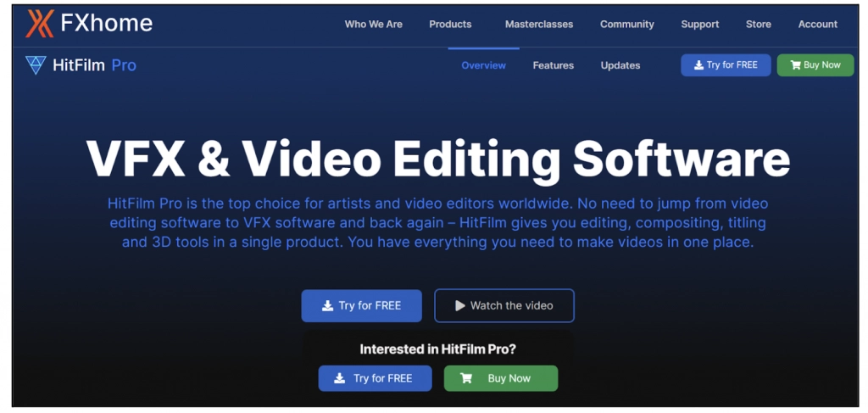The width and height of the screenshot is (868, 413).
Task: Select the Overview tab
Action: [484, 65]
